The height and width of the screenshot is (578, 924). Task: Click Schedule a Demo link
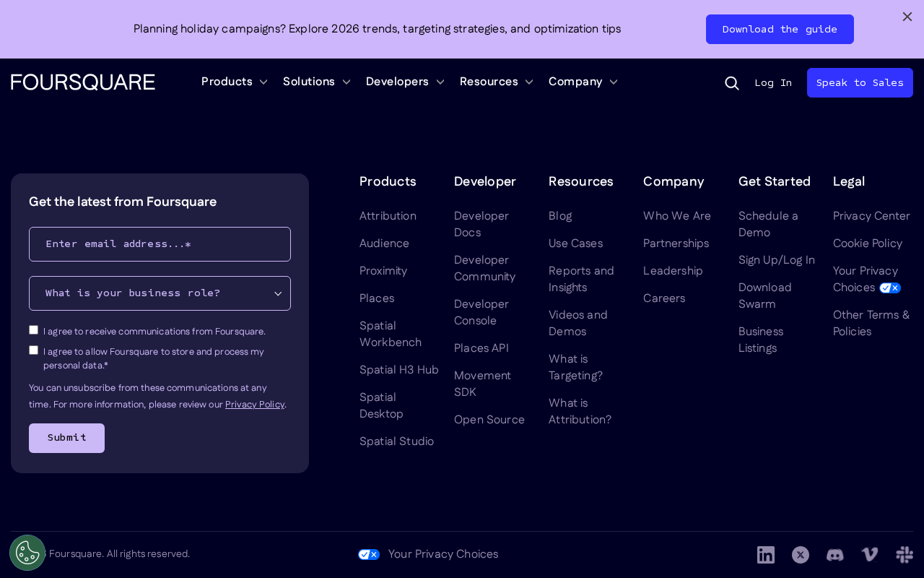pos(768,224)
